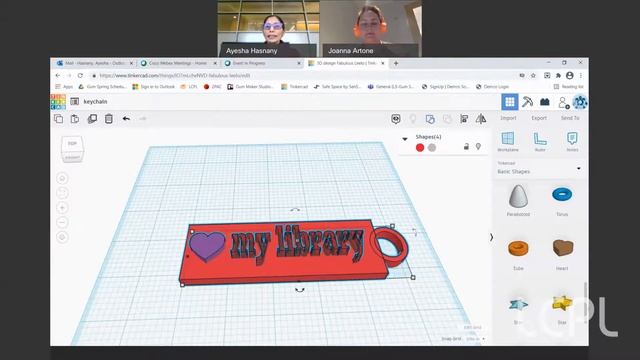Screen dimensions: 640x360
Task: Select the 3D design Tinkercad tab
Action: pyautogui.click(x=347, y=63)
